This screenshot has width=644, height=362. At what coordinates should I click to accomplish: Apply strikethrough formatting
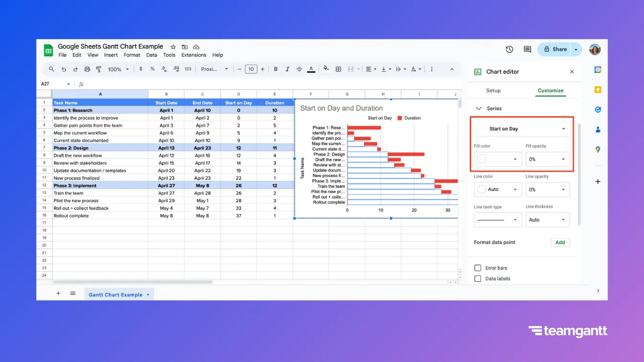[299, 69]
